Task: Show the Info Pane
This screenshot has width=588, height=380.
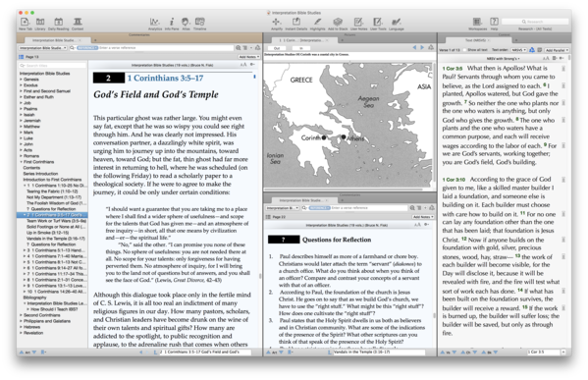Action: coord(172,23)
